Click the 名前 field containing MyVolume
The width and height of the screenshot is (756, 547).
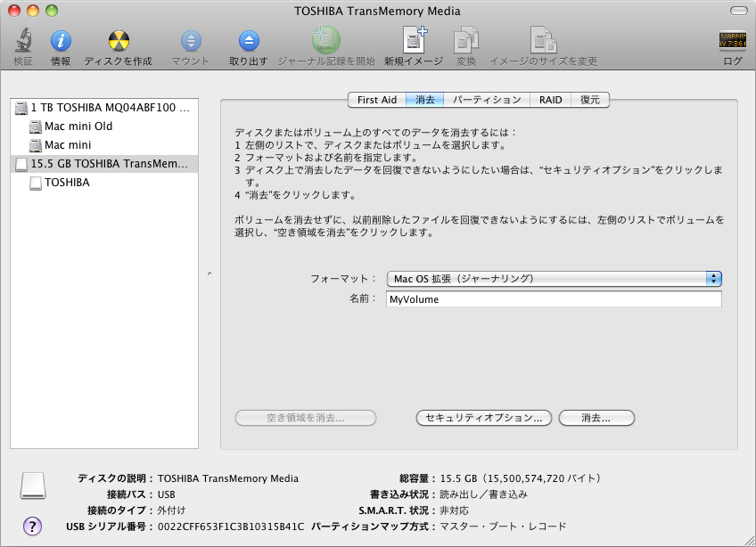pyautogui.click(x=554, y=299)
